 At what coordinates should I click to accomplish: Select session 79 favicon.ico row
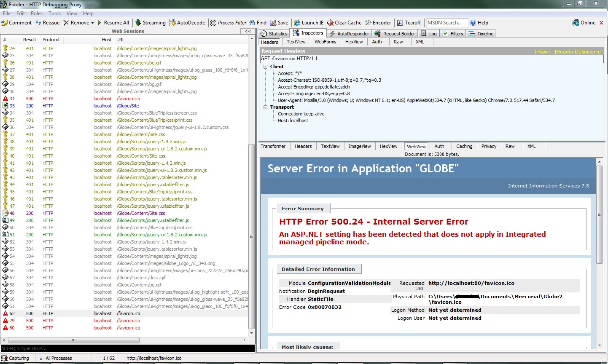124,321
